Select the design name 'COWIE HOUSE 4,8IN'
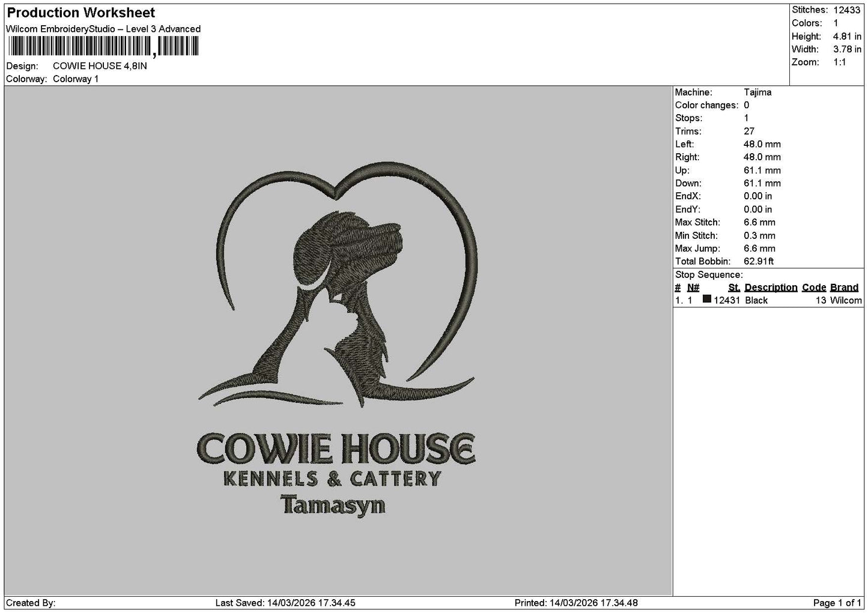 point(100,66)
